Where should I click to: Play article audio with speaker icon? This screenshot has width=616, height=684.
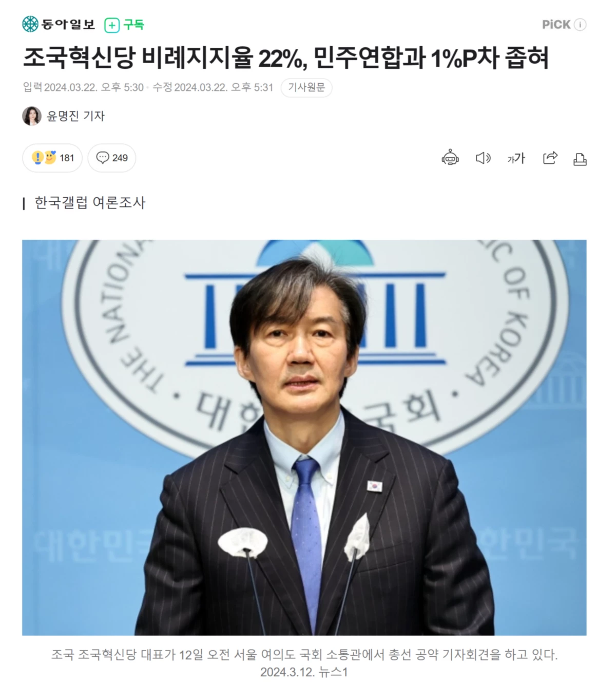pyautogui.click(x=483, y=158)
